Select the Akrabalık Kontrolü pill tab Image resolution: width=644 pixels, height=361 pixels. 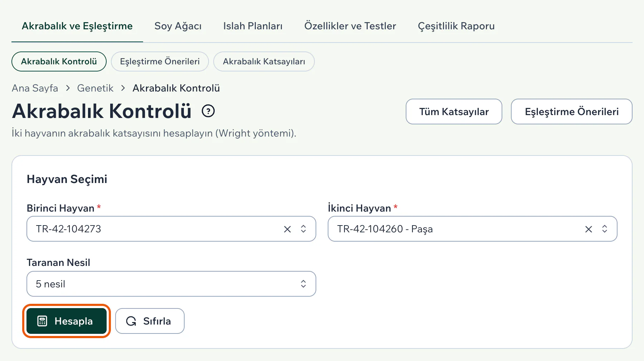tap(59, 61)
